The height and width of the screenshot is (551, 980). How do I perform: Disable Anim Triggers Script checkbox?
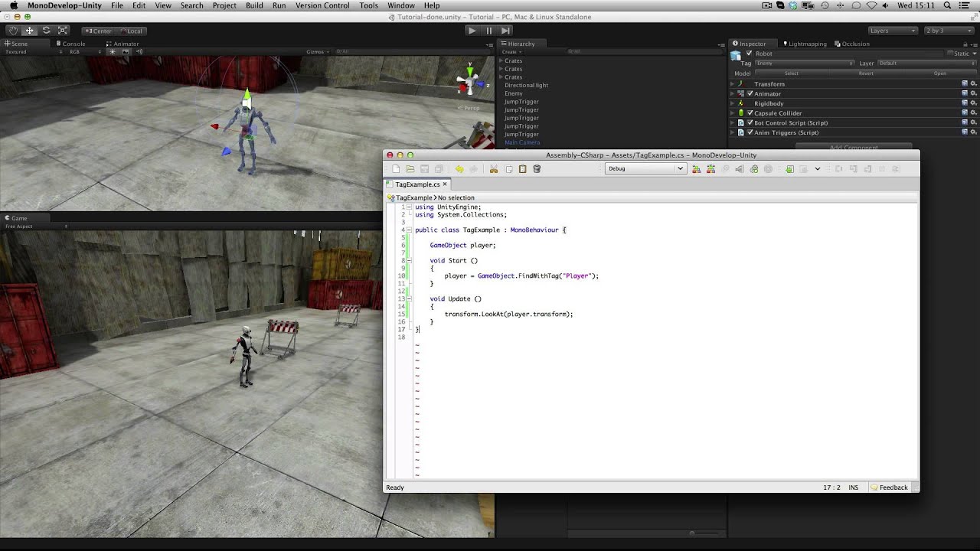[750, 132]
